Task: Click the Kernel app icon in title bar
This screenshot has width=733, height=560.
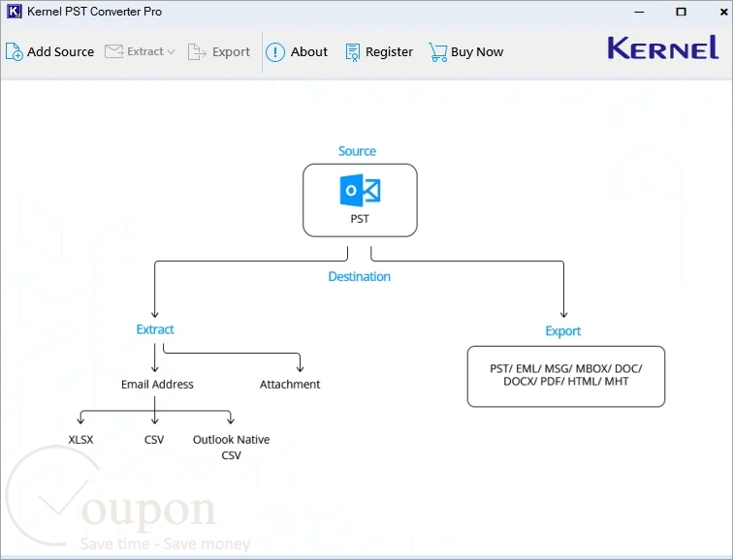Action: [15, 12]
